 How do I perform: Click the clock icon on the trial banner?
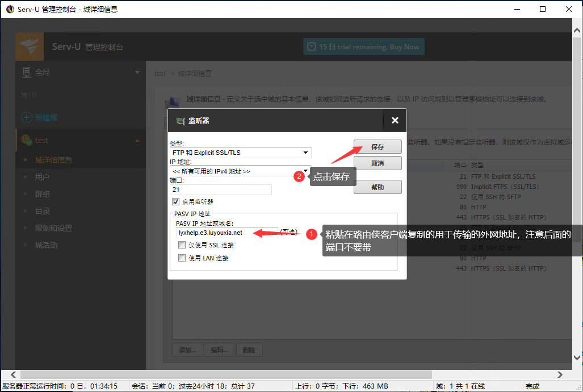pyautogui.click(x=313, y=46)
